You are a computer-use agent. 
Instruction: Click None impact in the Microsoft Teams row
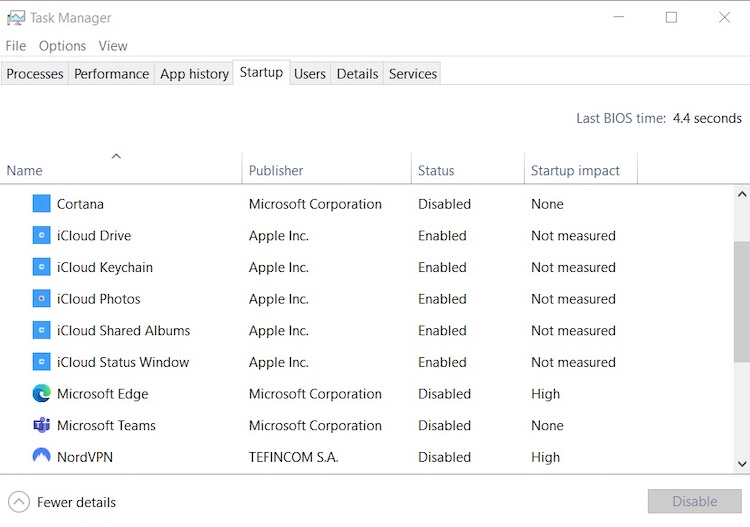pos(547,426)
